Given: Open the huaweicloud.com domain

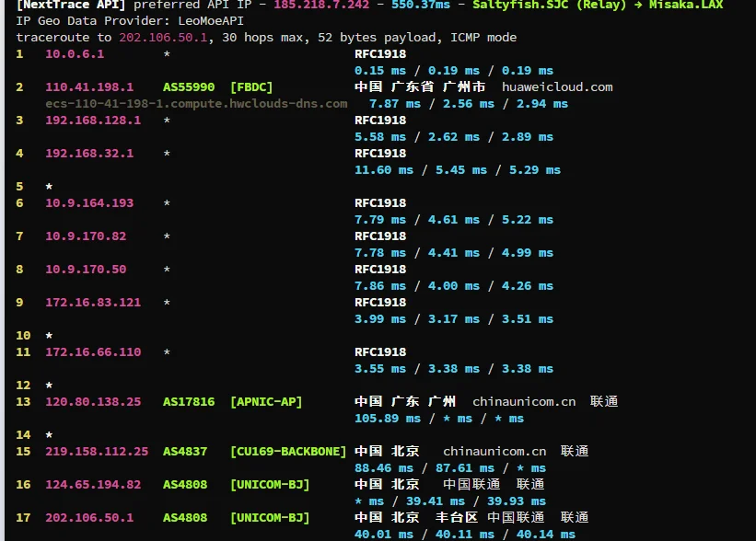Looking at the screenshot, I should coord(557,87).
